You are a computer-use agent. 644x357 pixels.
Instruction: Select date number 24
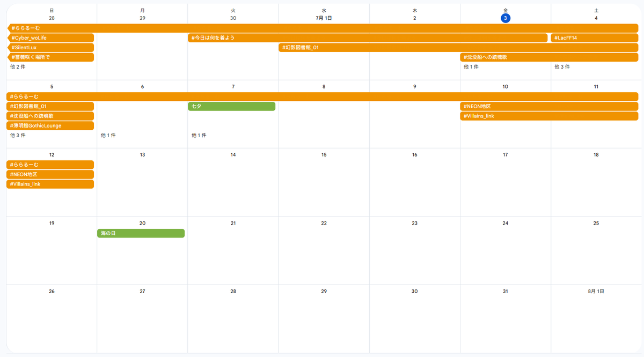pos(506,224)
